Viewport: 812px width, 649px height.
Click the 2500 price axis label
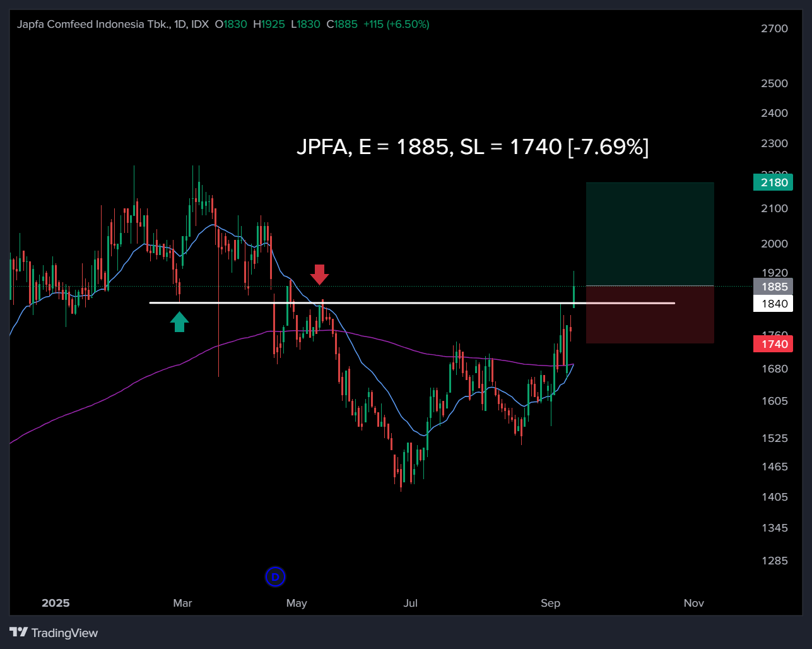pyautogui.click(x=775, y=83)
